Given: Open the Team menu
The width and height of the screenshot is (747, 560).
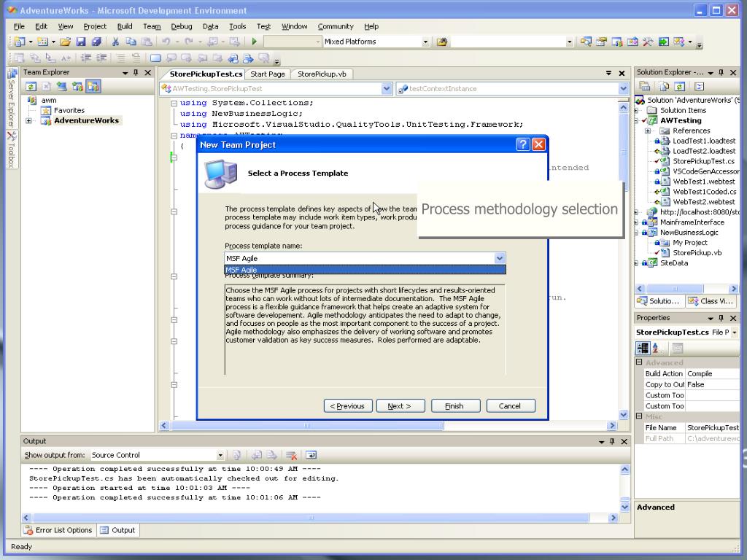Looking at the screenshot, I should tap(152, 27).
